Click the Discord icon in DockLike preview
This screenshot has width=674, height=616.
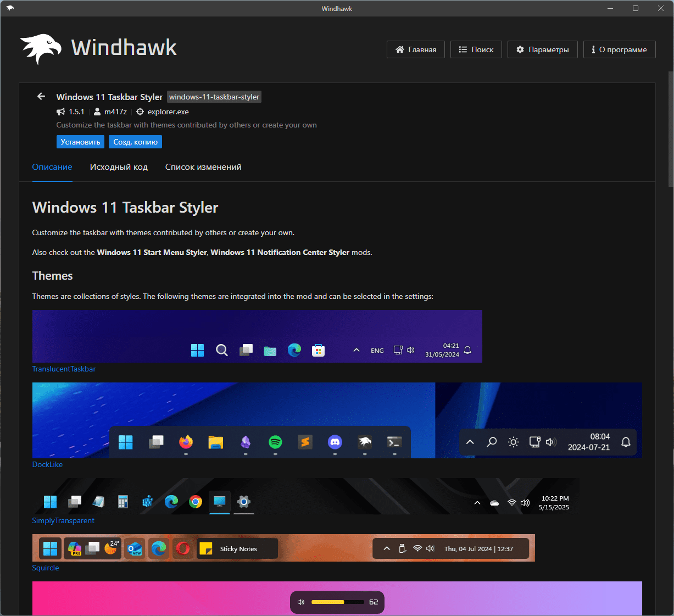tap(335, 442)
